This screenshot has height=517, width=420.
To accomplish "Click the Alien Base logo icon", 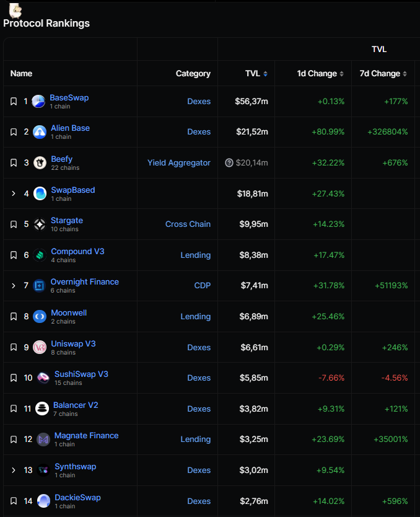I will [40, 132].
